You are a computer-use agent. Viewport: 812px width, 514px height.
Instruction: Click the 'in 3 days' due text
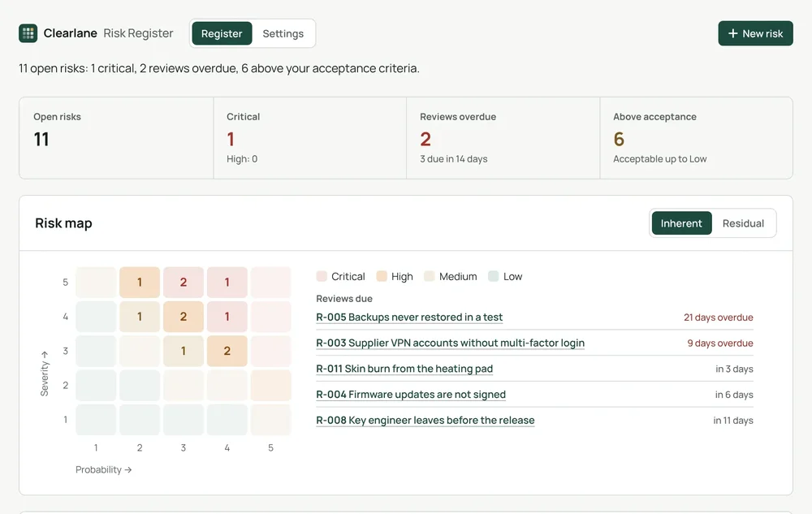pyautogui.click(x=734, y=369)
